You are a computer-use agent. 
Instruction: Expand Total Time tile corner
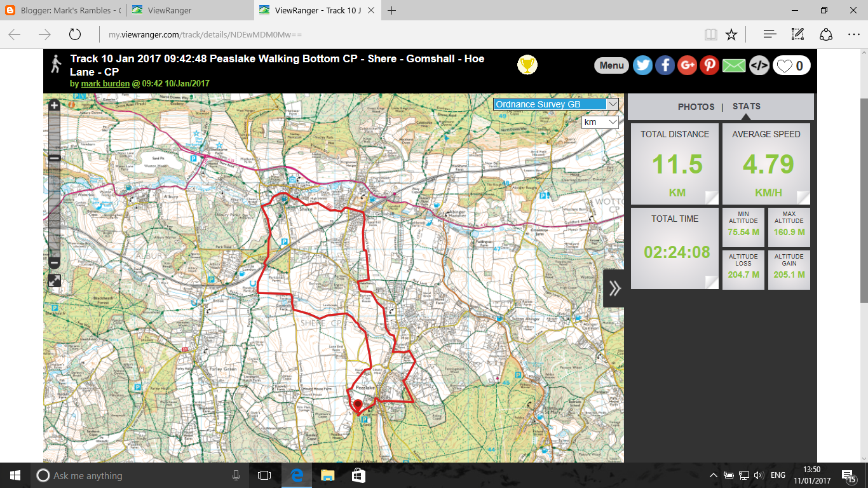(711, 281)
